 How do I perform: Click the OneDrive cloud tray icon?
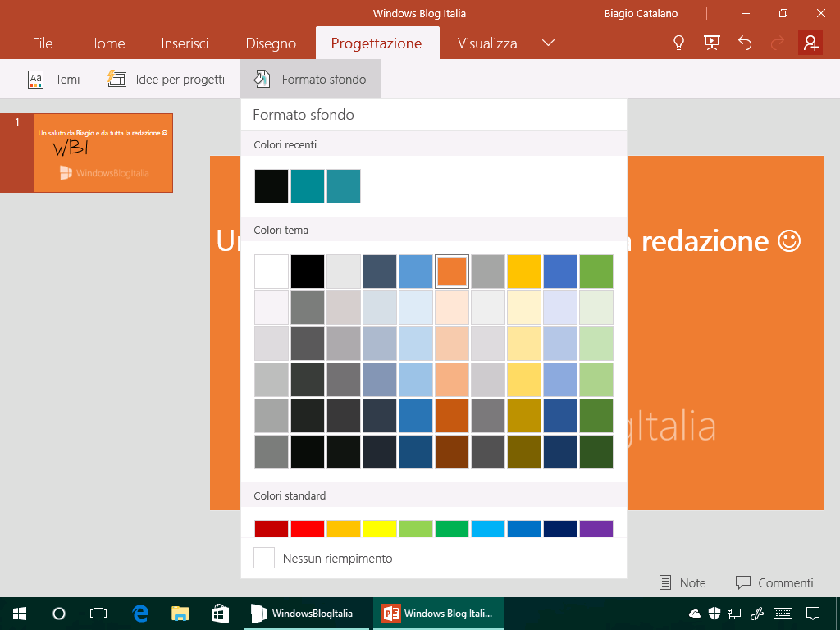[695, 614]
